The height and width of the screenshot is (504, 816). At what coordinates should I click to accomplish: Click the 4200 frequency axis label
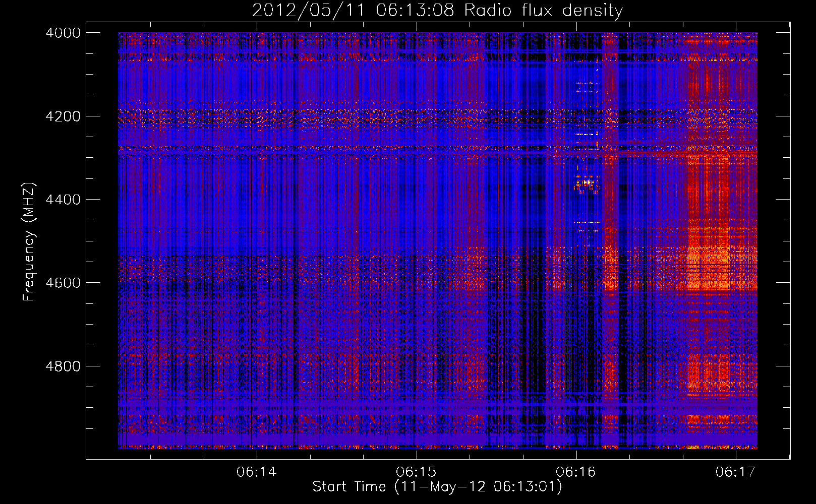point(63,116)
